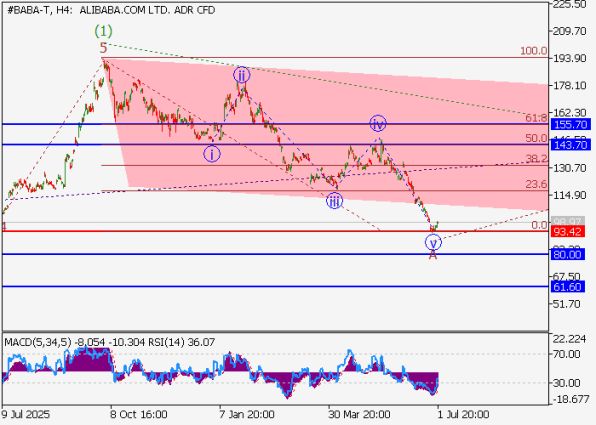The width and height of the screenshot is (596, 425).
Task: Click the 143.70 blue price tag
Action: click(570, 145)
